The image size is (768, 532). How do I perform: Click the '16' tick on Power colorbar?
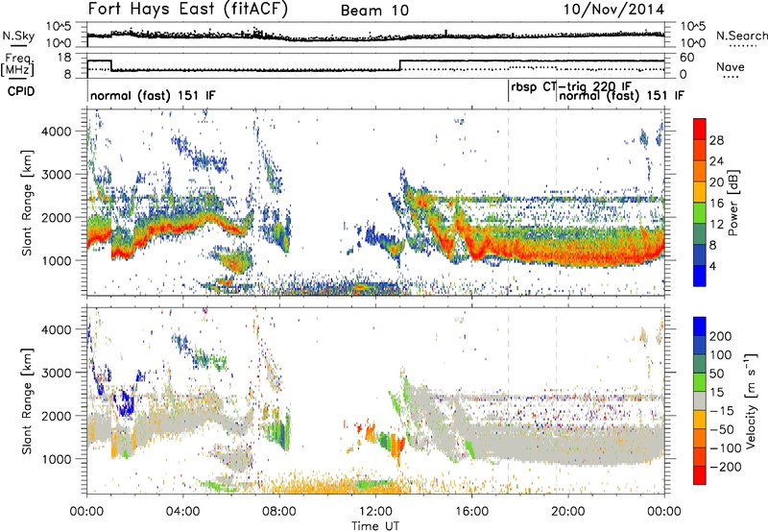pyautogui.click(x=716, y=204)
